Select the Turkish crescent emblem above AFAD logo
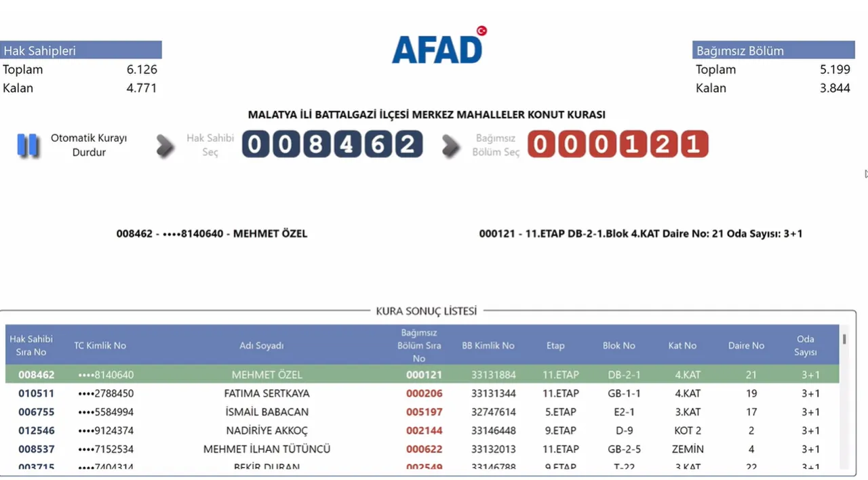Viewport: 868px width, 480px height. (481, 30)
